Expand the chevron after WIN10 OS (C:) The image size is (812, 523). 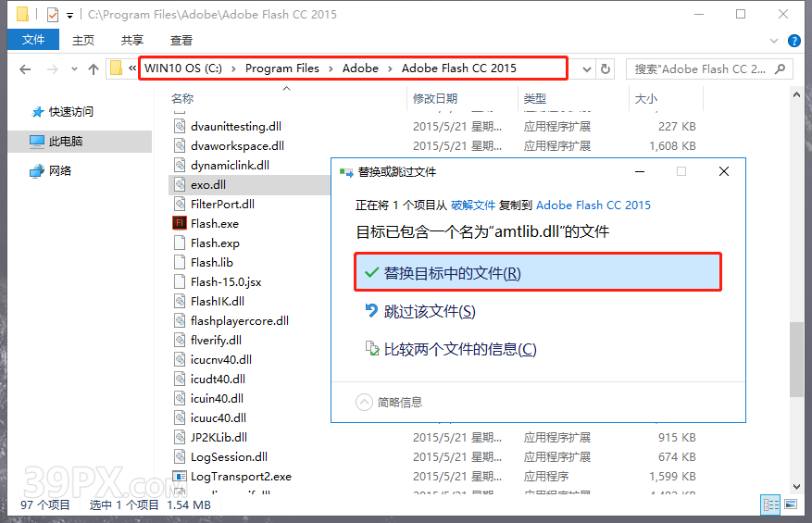pos(233,68)
